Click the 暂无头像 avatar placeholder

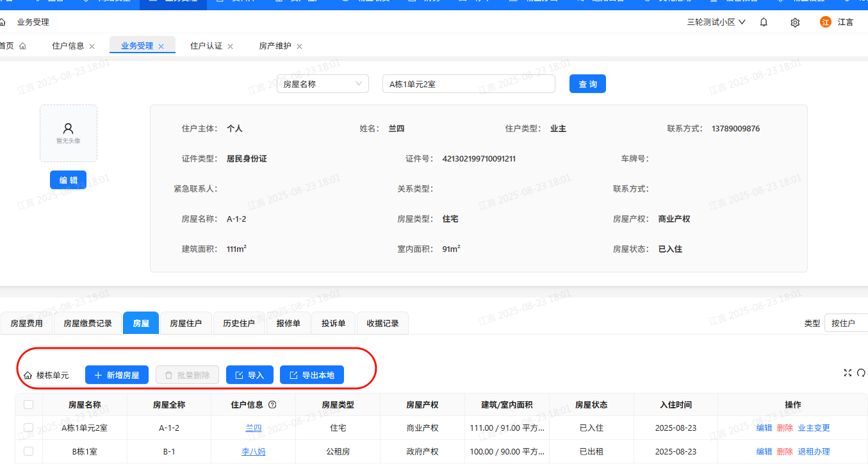[69, 133]
